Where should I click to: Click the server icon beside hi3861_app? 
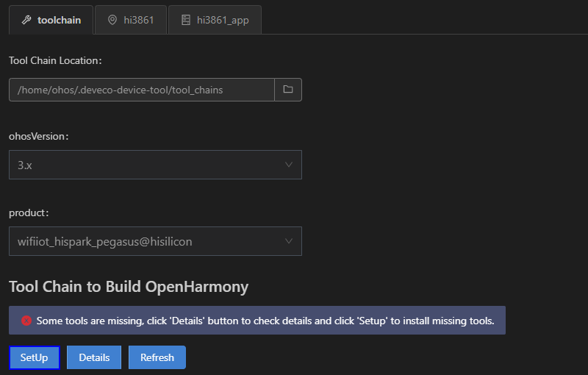click(x=186, y=20)
